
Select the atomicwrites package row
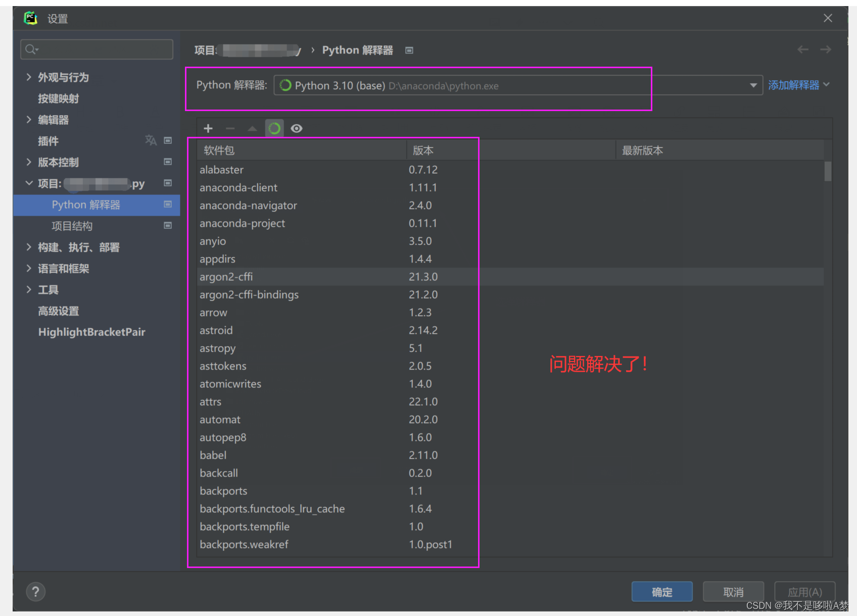coord(510,384)
